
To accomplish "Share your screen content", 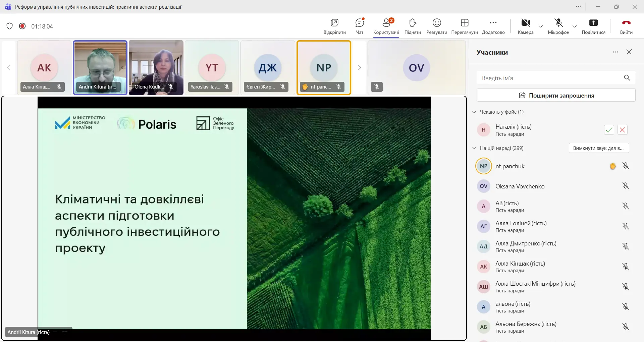I will click(593, 26).
